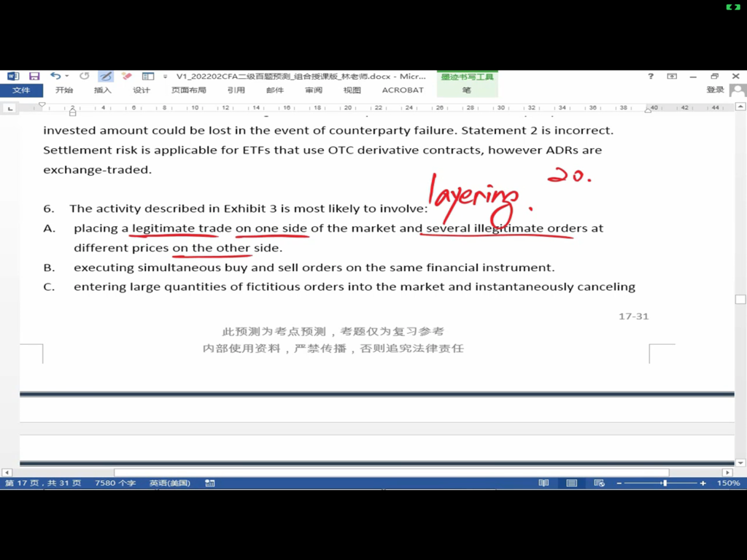This screenshot has height=560, width=747.
Task: Click the macro recording status bar icon
Action: click(x=210, y=483)
